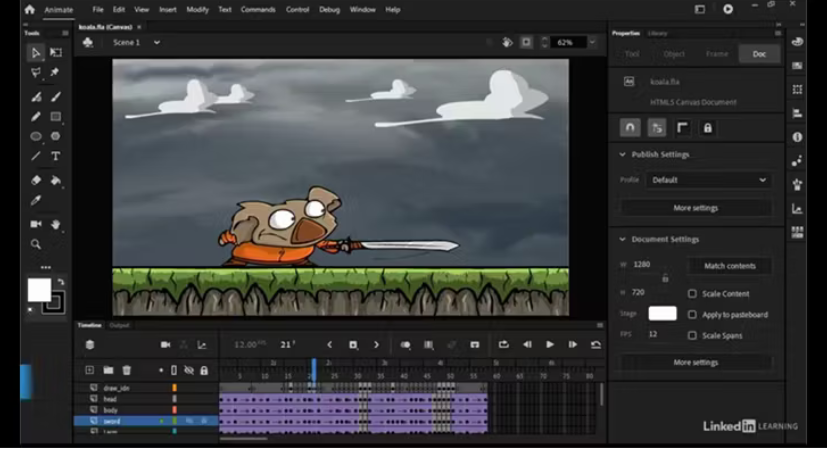Delete layer using the trash icon
Viewport: 827px width, 465px height.
click(127, 370)
